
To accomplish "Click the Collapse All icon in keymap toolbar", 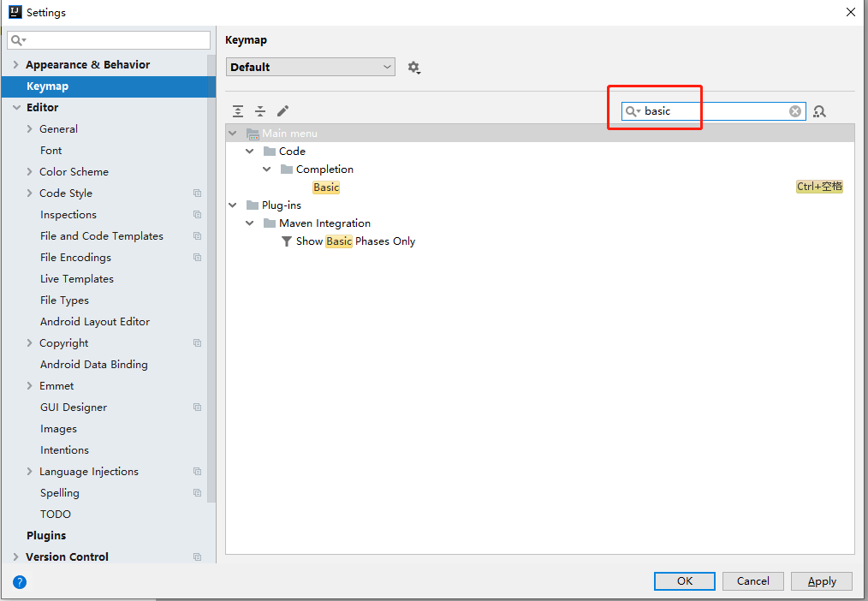I will pos(260,111).
